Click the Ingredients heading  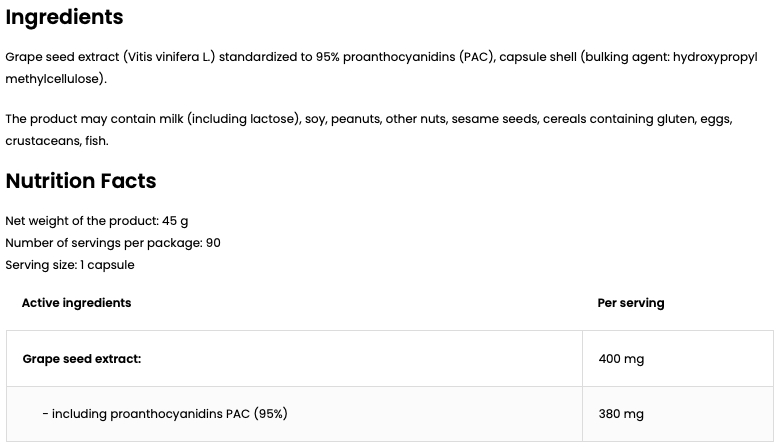[64, 17]
